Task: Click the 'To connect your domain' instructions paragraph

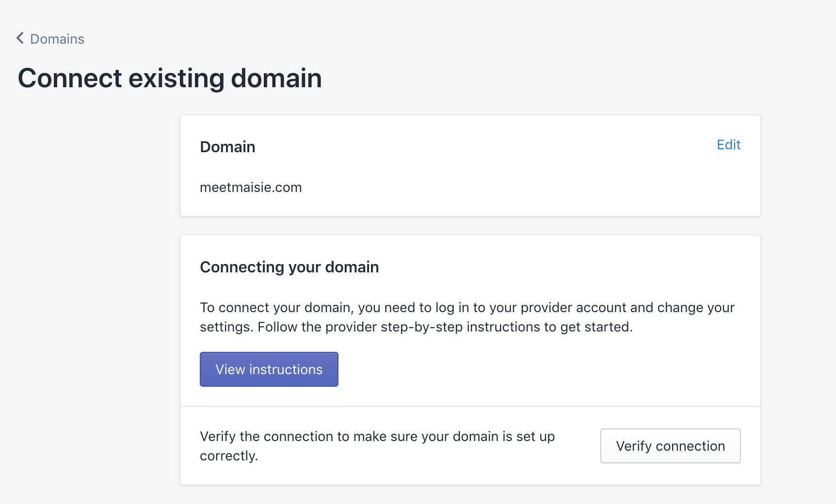Action: pos(467,317)
